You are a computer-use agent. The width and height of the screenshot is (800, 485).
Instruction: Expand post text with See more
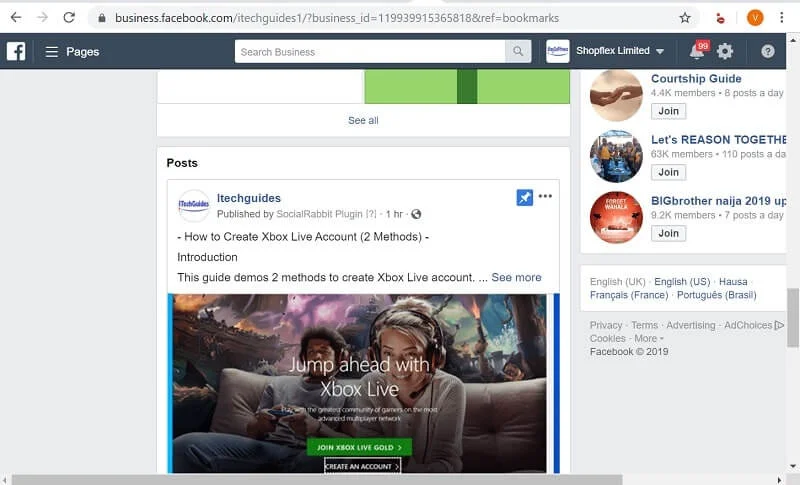click(x=516, y=277)
